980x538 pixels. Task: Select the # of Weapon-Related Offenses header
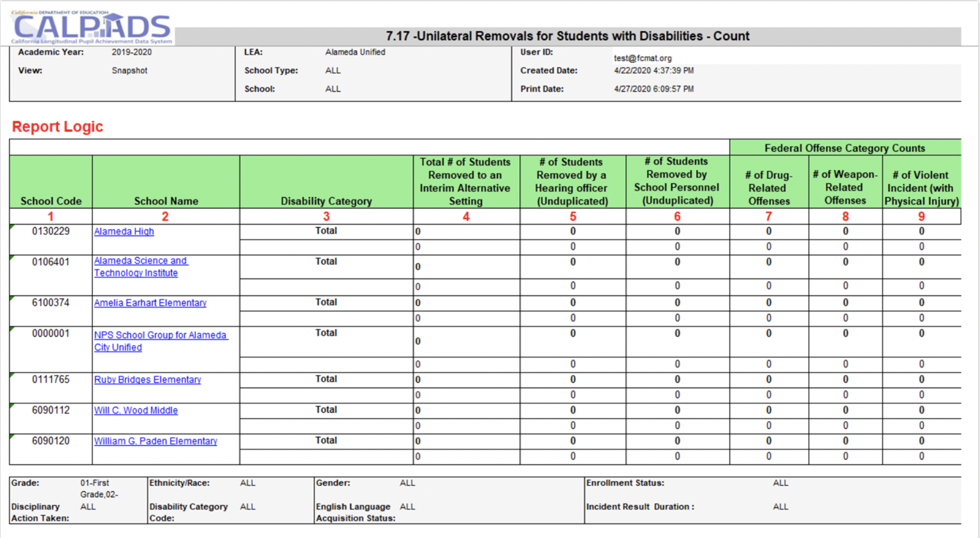pos(845,188)
